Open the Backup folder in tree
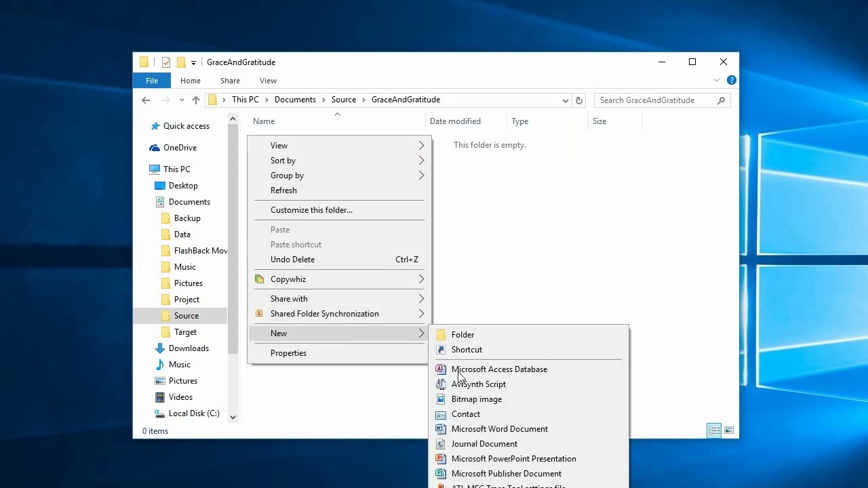This screenshot has height=488, width=868. pyautogui.click(x=186, y=218)
